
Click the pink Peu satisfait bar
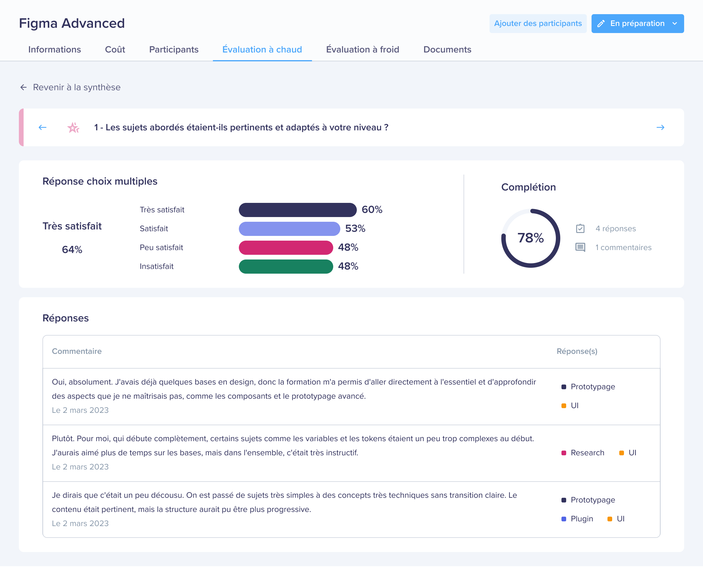pyautogui.click(x=285, y=247)
